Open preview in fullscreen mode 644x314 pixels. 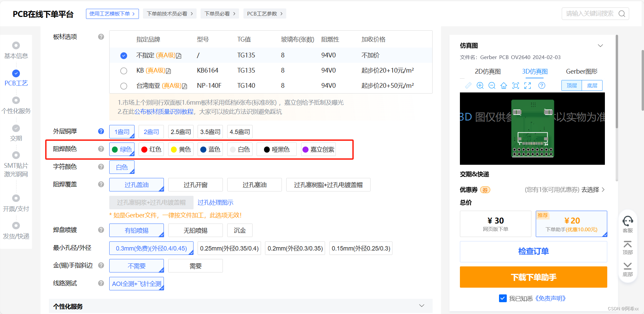(528, 85)
